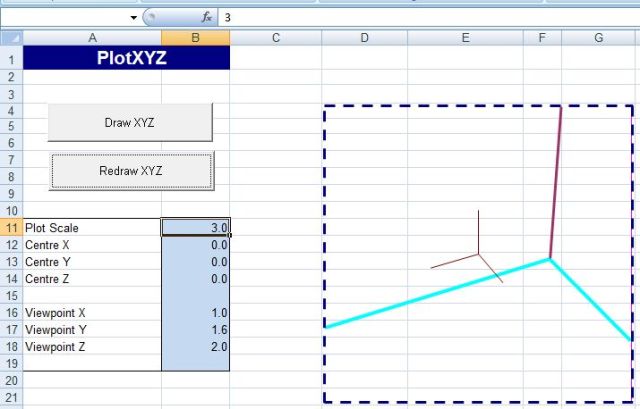This screenshot has width=640, height=409.
Task: Select the Viewpoint Y value cell
Action: 195,330
